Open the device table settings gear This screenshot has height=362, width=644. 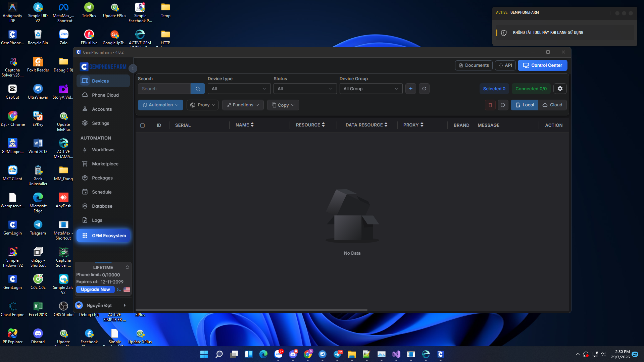pos(560,89)
